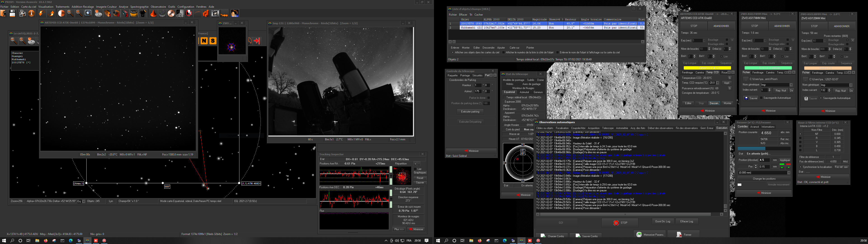Click the wrench tool icon
This screenshot has width=868, height=244.
[171, 14]
